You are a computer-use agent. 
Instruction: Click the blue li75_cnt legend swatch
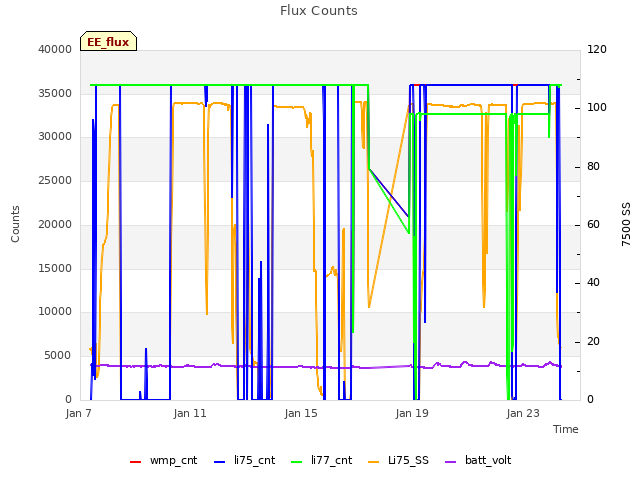220,462
